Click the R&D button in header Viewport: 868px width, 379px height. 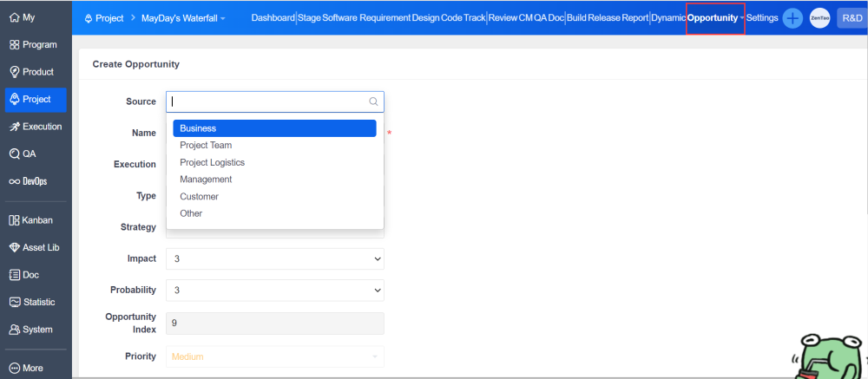pos(852,18)
